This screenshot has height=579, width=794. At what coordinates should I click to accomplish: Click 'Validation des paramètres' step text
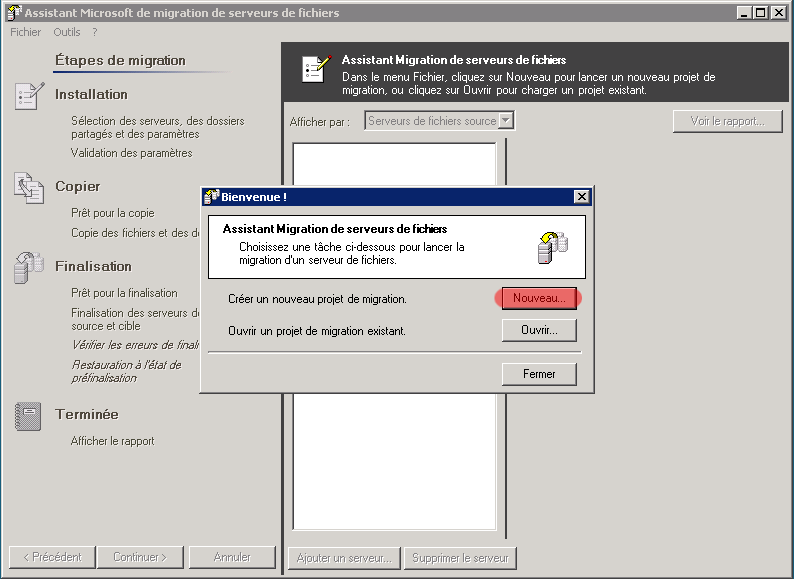click(x=132, y=153)
